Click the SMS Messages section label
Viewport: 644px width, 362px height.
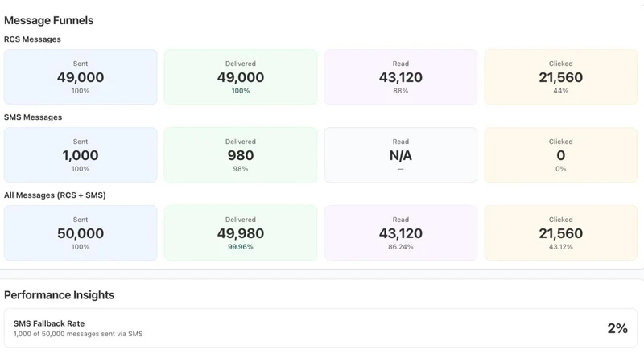[x=33, y=117]
